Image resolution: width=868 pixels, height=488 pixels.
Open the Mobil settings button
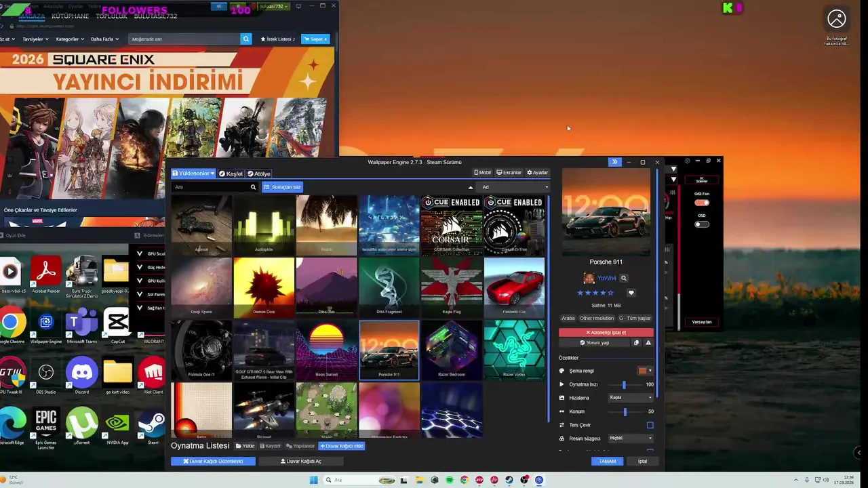[482, 173]
